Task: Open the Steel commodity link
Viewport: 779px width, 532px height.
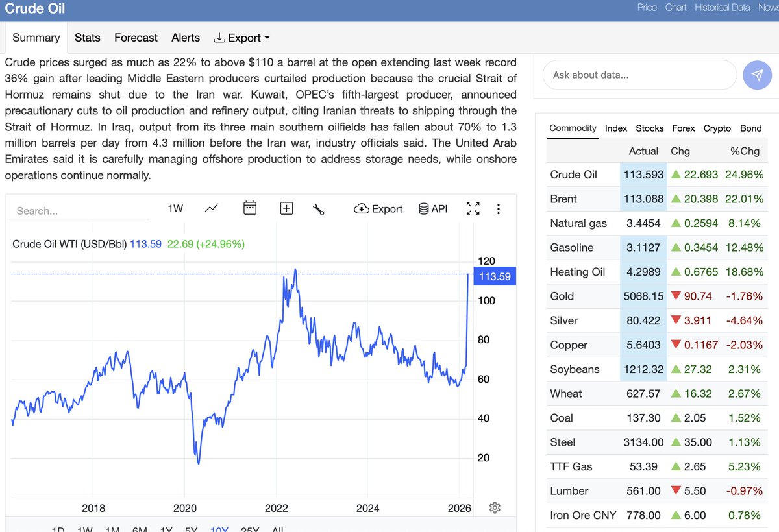Action: pos(562,442)
